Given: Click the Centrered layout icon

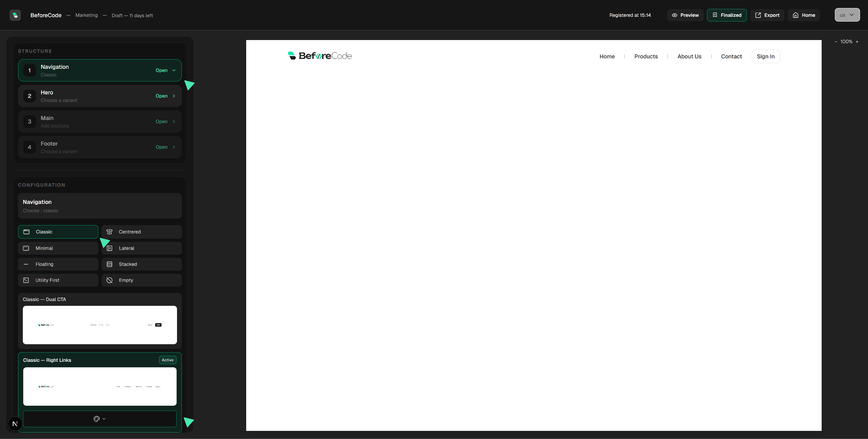Looking at the screenshot, I should tap(109, 232).
